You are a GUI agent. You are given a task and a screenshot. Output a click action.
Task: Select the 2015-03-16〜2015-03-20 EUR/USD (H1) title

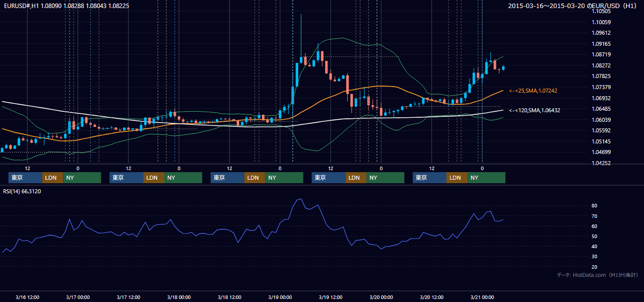[x=573, y=6]
